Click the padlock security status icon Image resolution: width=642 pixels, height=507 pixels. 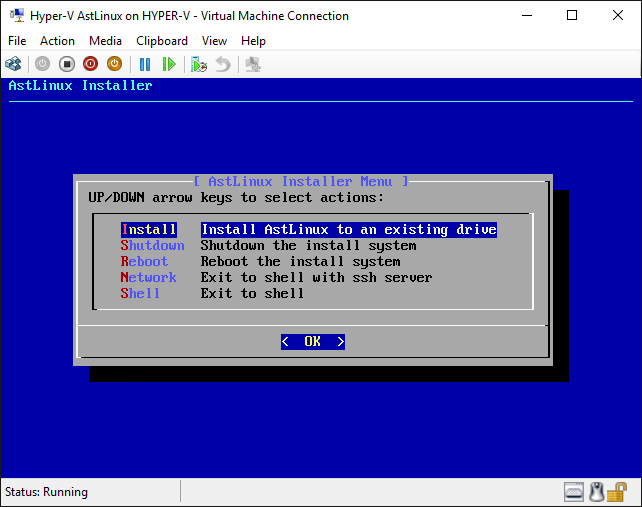(x=617, y=492)
